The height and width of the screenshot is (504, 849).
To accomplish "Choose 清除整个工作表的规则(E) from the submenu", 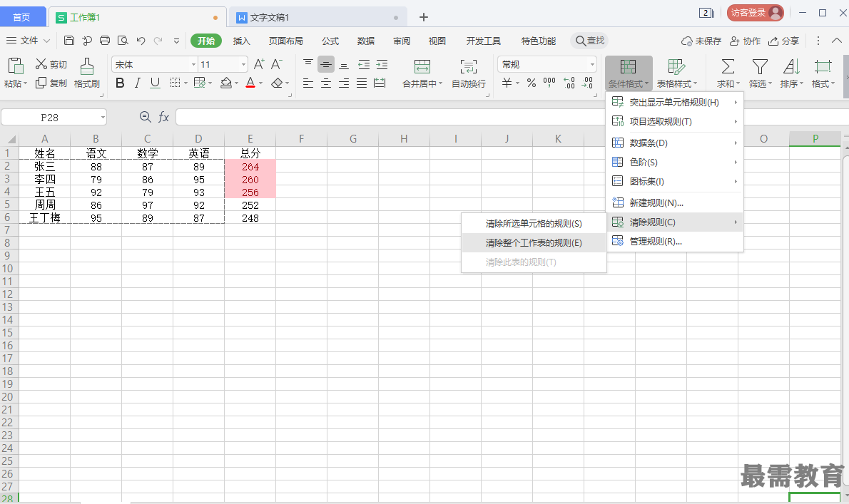I will (534, 243).
